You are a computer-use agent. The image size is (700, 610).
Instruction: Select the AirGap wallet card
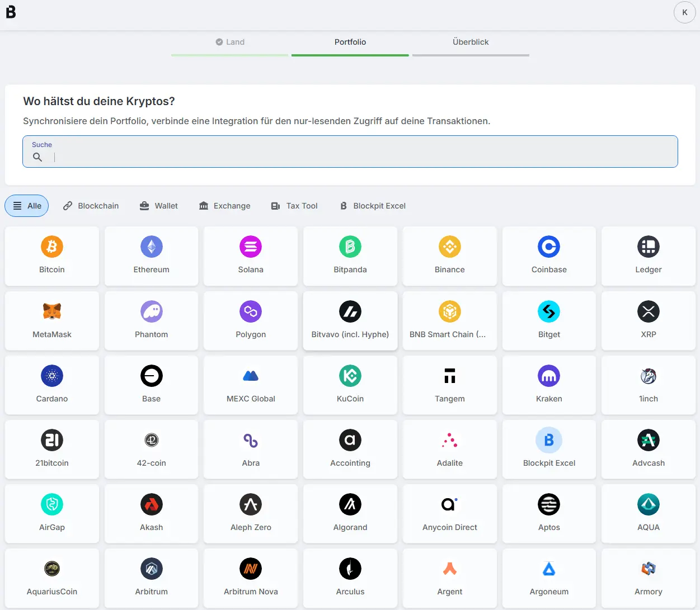[52, 514]
